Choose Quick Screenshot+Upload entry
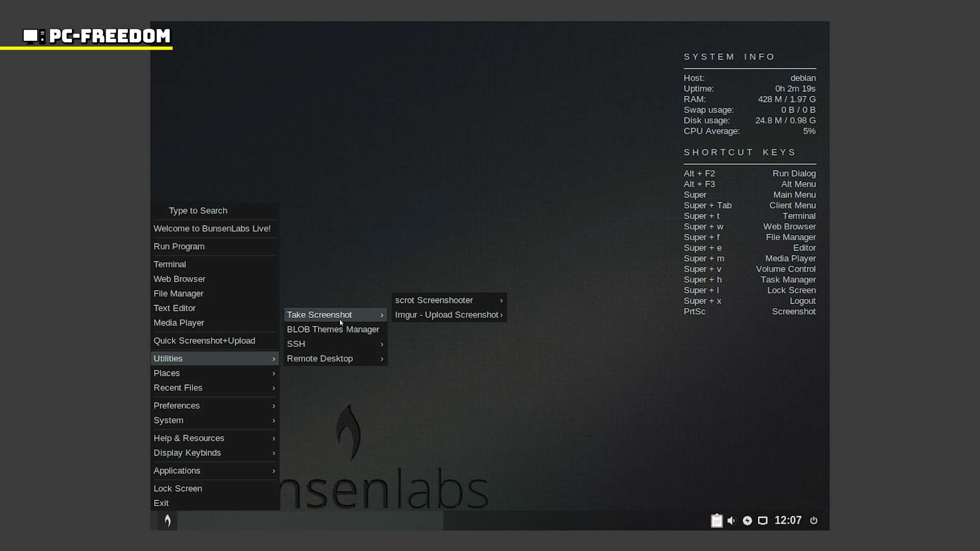 point(204,341)
